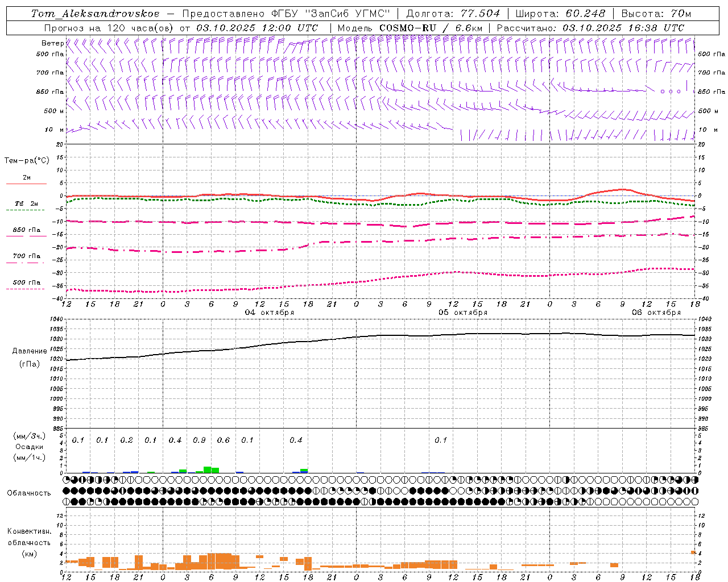Viewport: 728px width, 582px height.
Task: Click the green dotted dew point curve
Action: point(381,202)
